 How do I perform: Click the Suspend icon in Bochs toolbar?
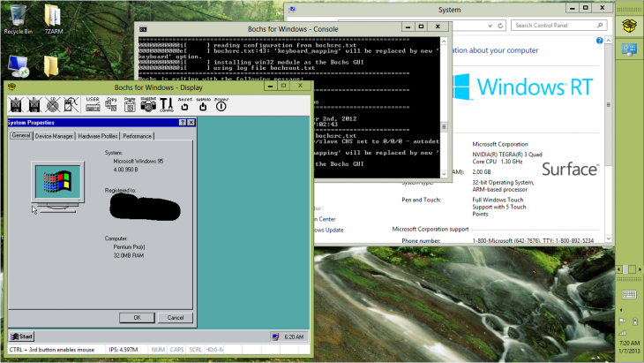click(x=203, y=103)
